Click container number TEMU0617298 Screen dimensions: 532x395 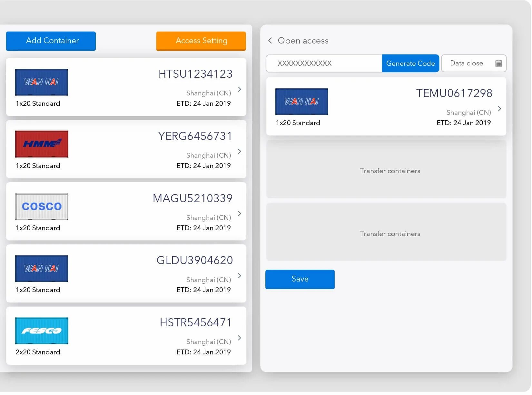tap(454, 94)
